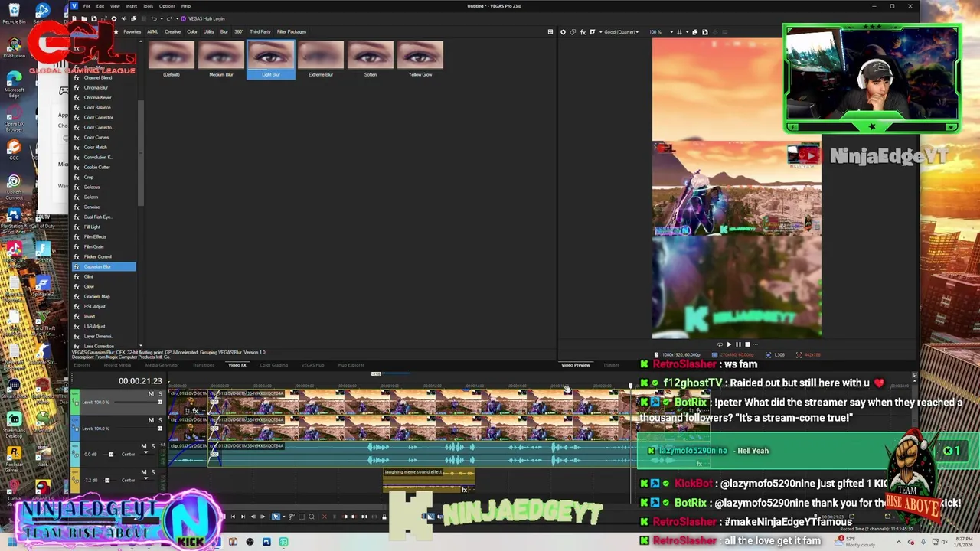This screenshot has width=980, height=551.
Task: Click the Save project disk icon
Action: point(94,18)
